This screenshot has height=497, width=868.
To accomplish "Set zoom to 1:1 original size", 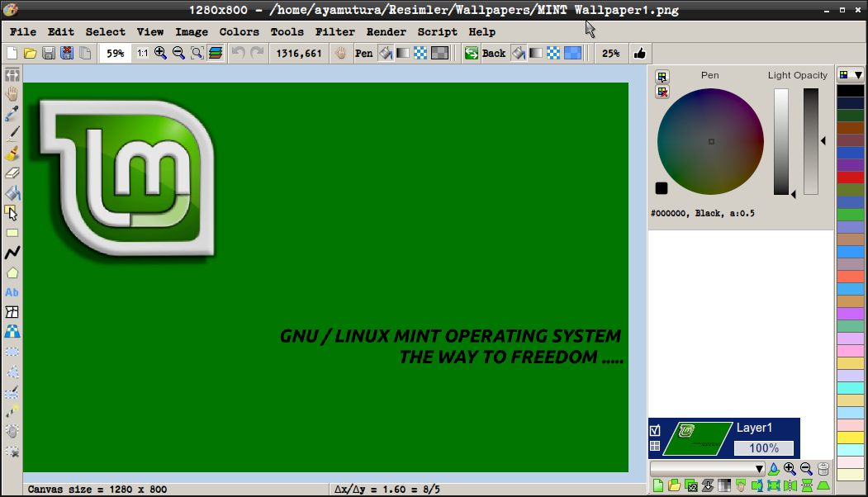I will [143, 53].
